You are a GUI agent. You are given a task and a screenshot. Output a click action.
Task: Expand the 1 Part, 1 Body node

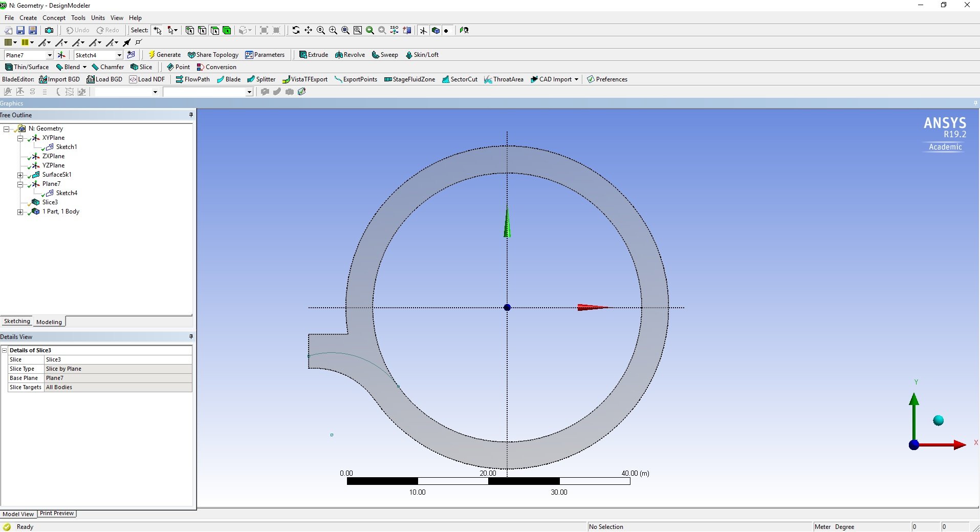click(20, 211)
